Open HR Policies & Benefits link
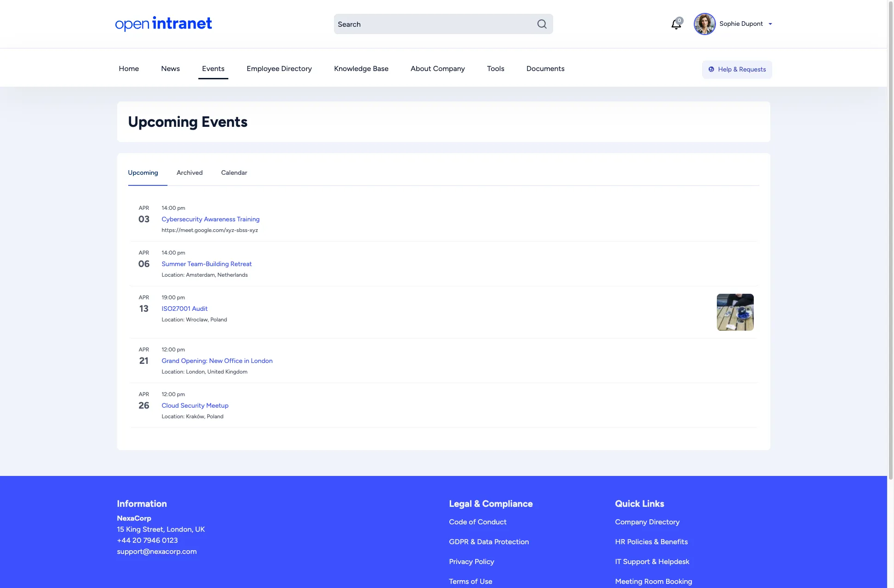The width and height of the screenshot is (894, 588). [651, 542]
